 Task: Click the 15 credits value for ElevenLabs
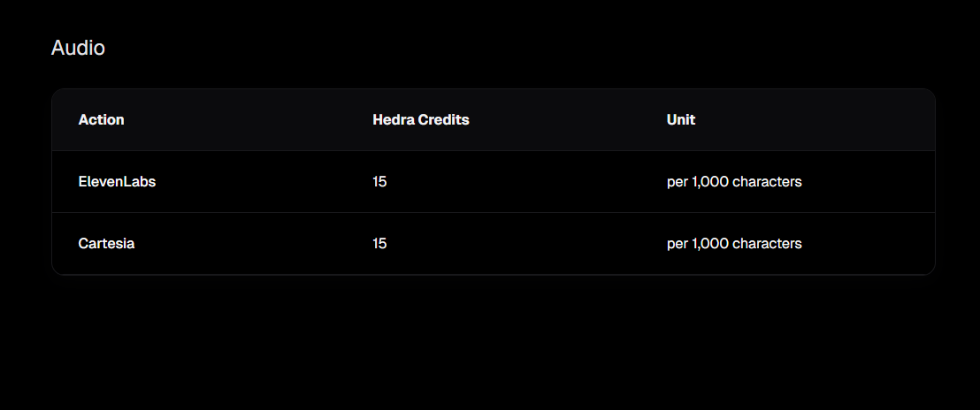coord(379,182)
